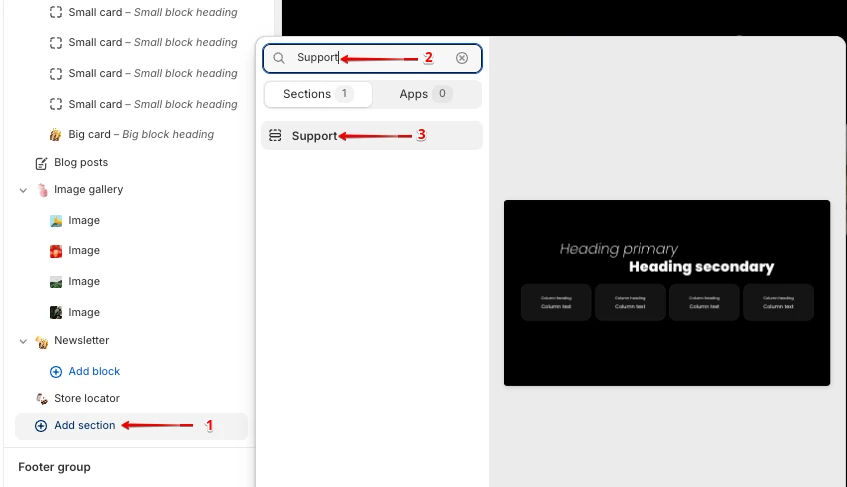Click the search magnifier icon

click(x=279, y=58)
